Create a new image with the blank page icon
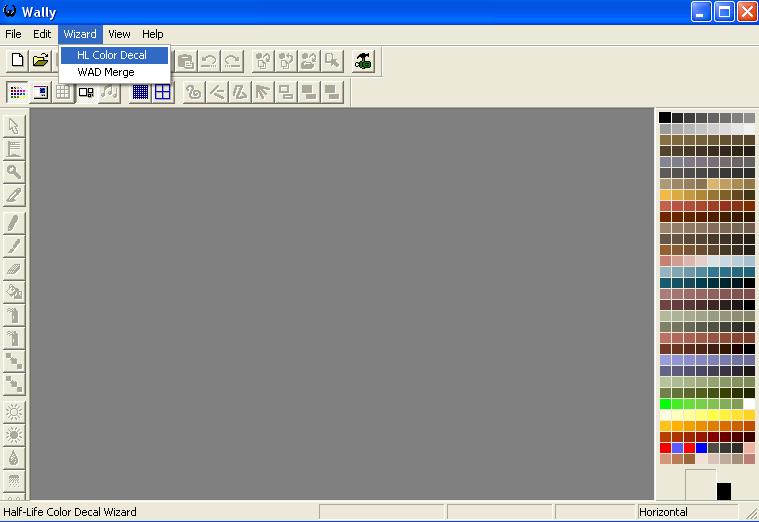759x522 pixels. 17,60
